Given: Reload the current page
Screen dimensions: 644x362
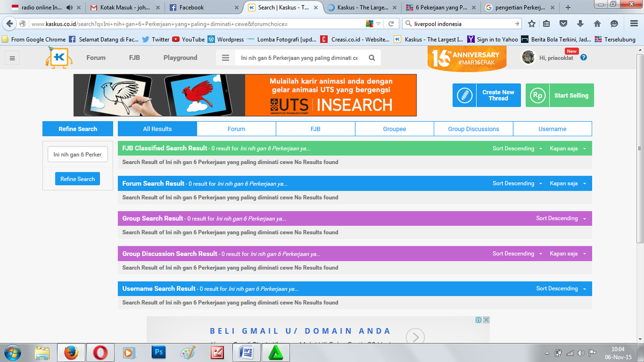Looking at the screenshot, I should pyautogui.click(x=391, y=24).
